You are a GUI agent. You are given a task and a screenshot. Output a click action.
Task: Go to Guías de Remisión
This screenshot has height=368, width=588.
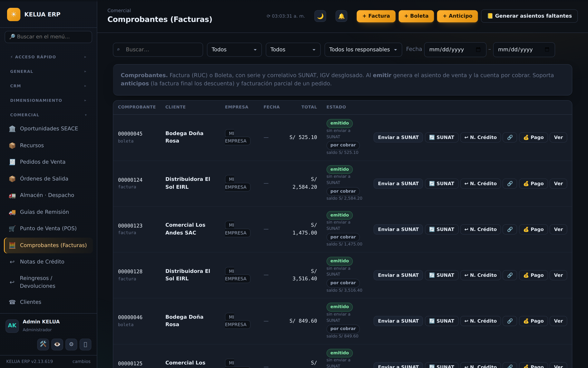[48, 212]
